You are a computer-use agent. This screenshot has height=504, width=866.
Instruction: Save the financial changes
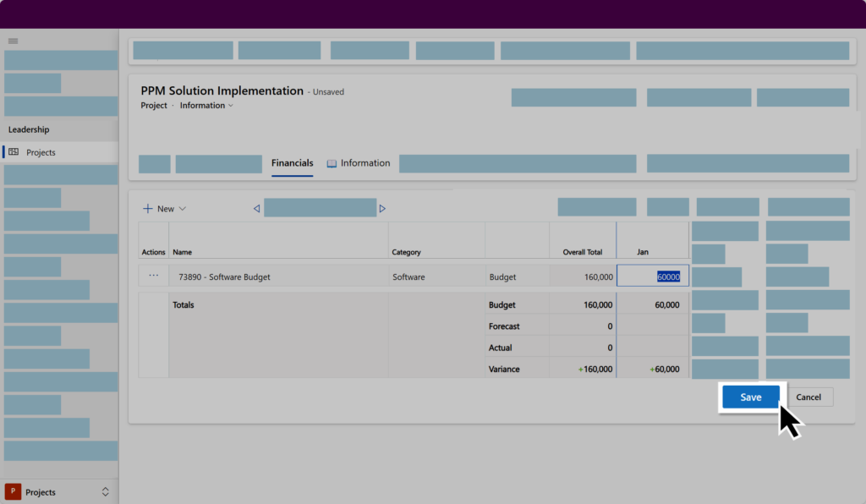point(751,397)
